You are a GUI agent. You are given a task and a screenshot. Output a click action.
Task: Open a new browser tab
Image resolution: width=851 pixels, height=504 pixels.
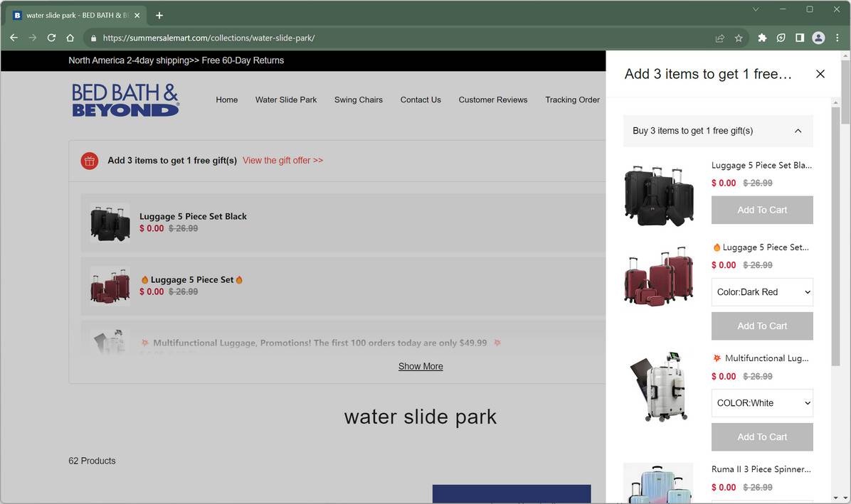click(159, 15)
